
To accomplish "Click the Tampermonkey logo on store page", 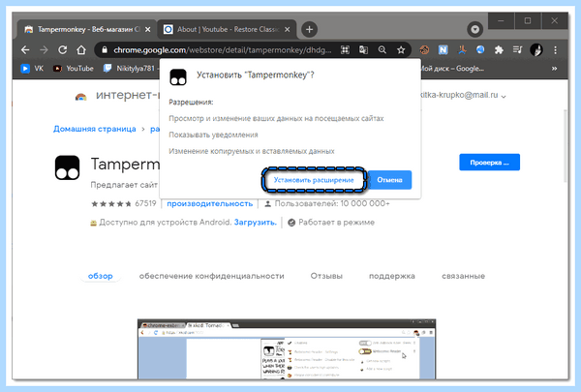I will pos(67,167).
